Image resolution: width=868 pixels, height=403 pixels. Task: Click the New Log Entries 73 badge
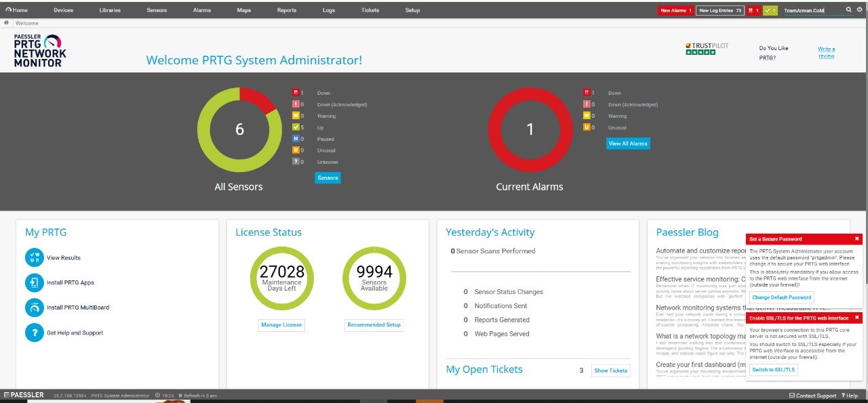pyautogui.click(x=719, y=10)
